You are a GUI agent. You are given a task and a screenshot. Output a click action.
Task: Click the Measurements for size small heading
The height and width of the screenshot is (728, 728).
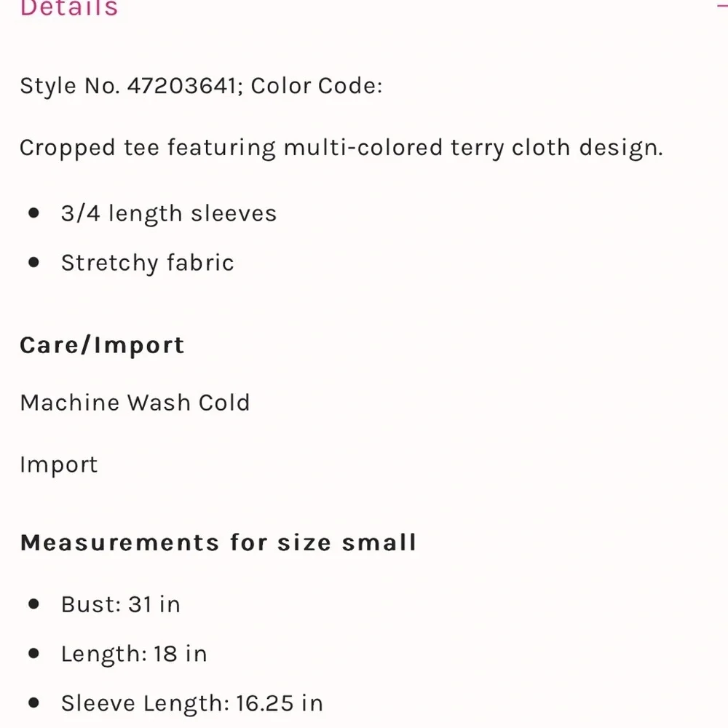(218, 543)
